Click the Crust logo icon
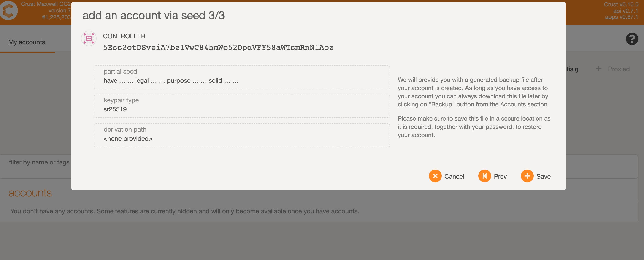Viewport: 644px width, 260px height. pos(9,11)
